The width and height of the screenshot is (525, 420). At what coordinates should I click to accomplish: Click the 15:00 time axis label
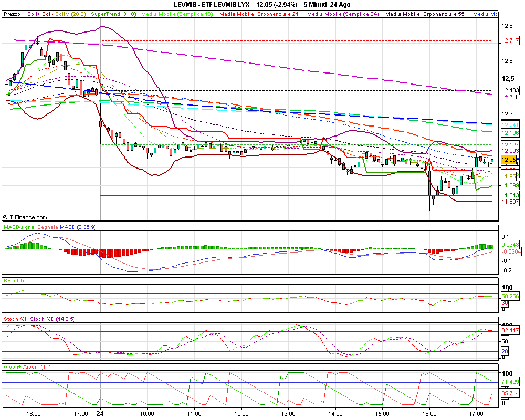tap(382, 414)
